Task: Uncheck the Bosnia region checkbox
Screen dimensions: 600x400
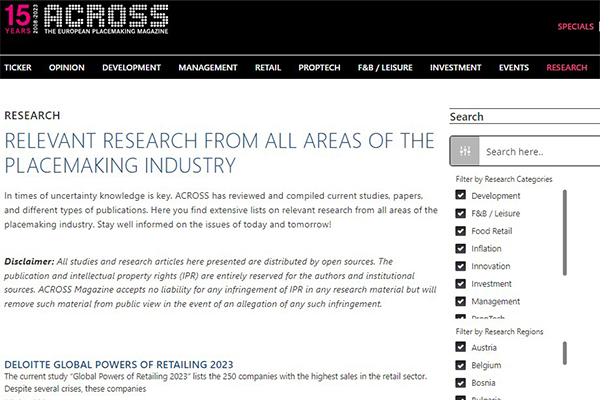Action: pos(461,383)
